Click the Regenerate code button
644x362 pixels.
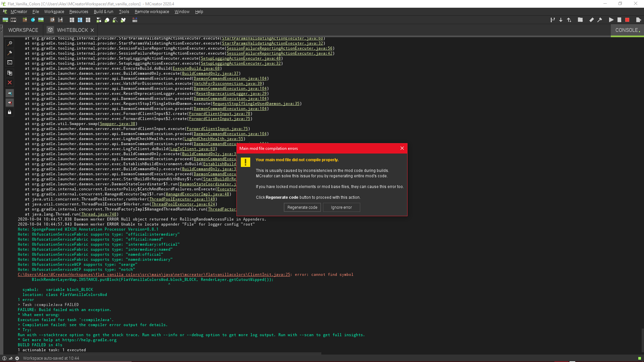click(x=302, y=207)
